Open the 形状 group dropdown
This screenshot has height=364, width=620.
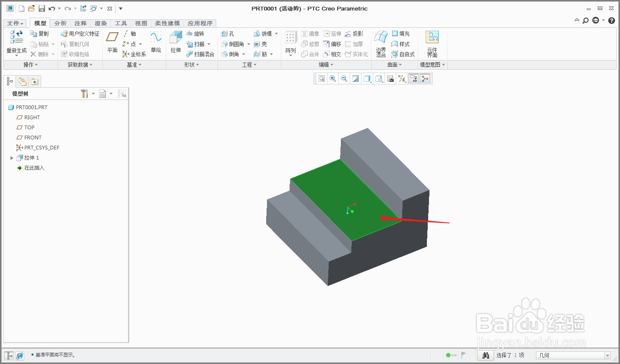(192, 65)
